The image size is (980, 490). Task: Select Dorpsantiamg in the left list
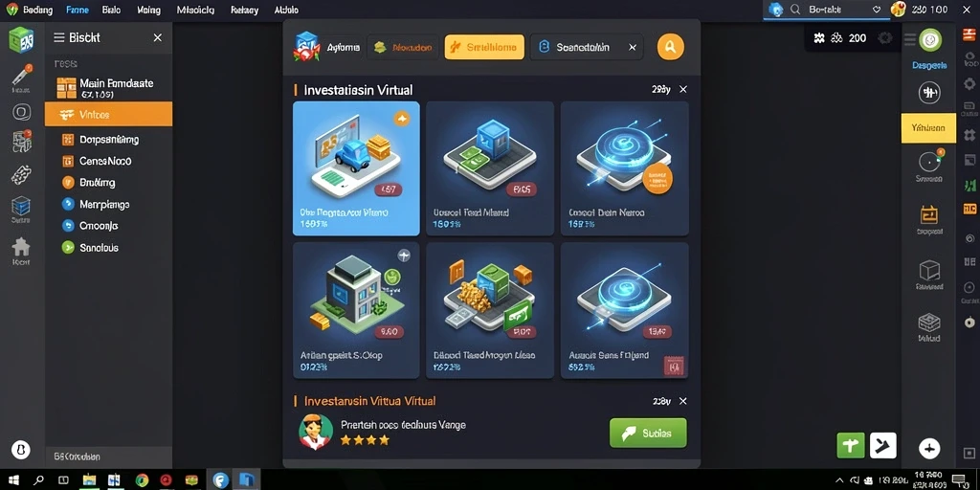point(109,140)
